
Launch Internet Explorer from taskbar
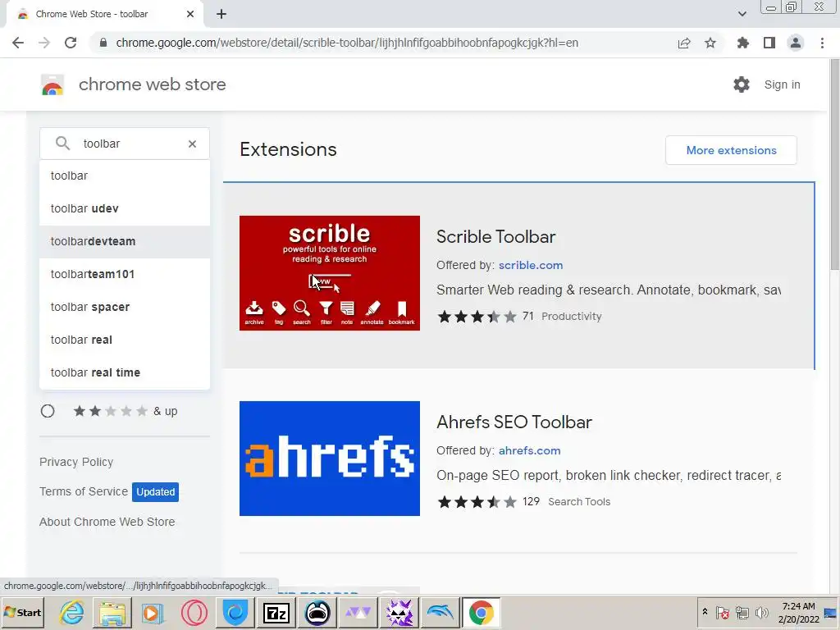(x=72, y=613)
